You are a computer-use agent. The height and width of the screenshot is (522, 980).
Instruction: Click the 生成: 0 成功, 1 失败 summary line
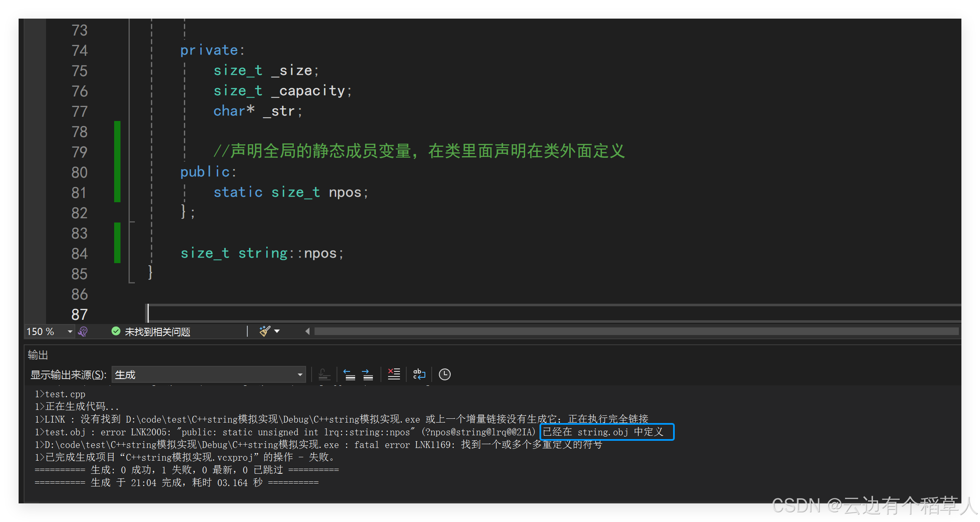pos(186,470)
